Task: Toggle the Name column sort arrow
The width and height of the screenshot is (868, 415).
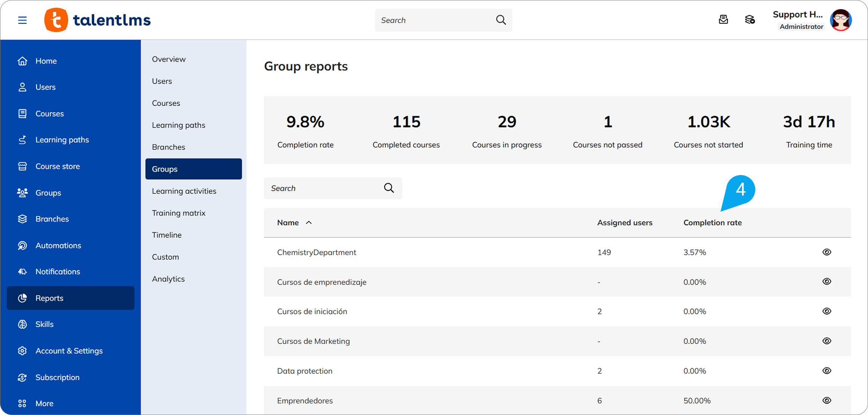Action: 309,223
